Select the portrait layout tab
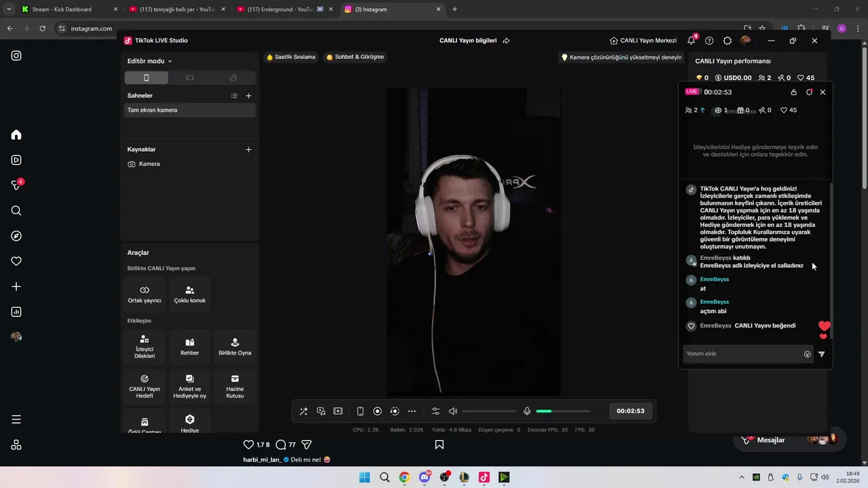868x488 pixels. point(146,78)
